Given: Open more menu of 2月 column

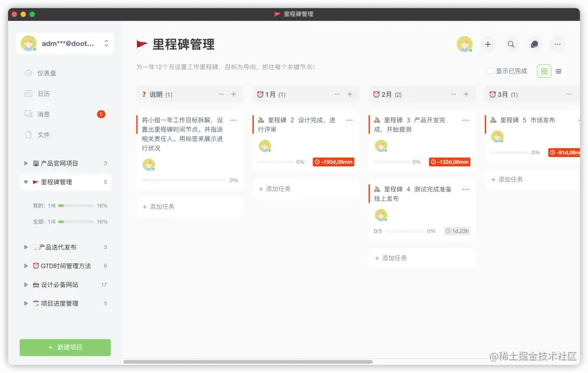Looking at the screenshot, I should coord(454,95).
